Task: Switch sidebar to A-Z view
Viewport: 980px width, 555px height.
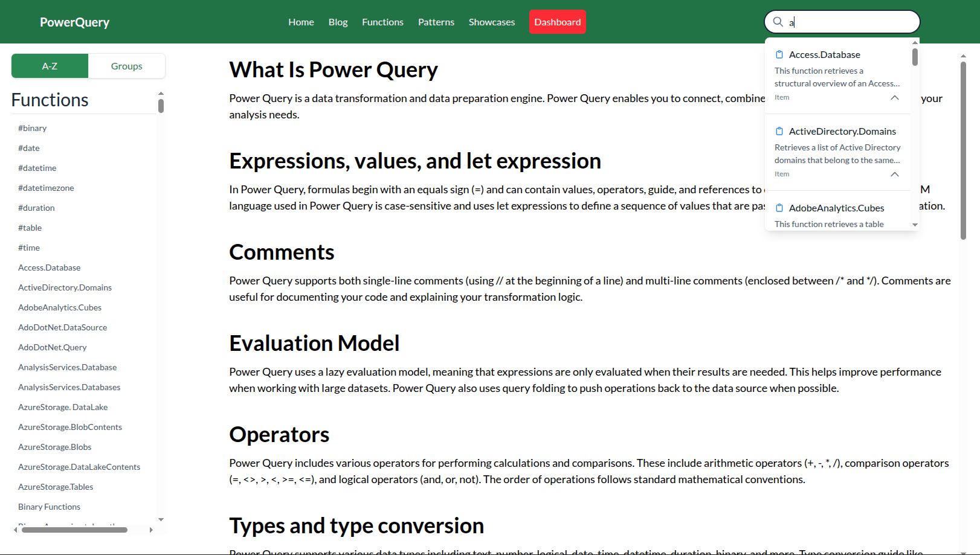Action: [x=50, y=66]
